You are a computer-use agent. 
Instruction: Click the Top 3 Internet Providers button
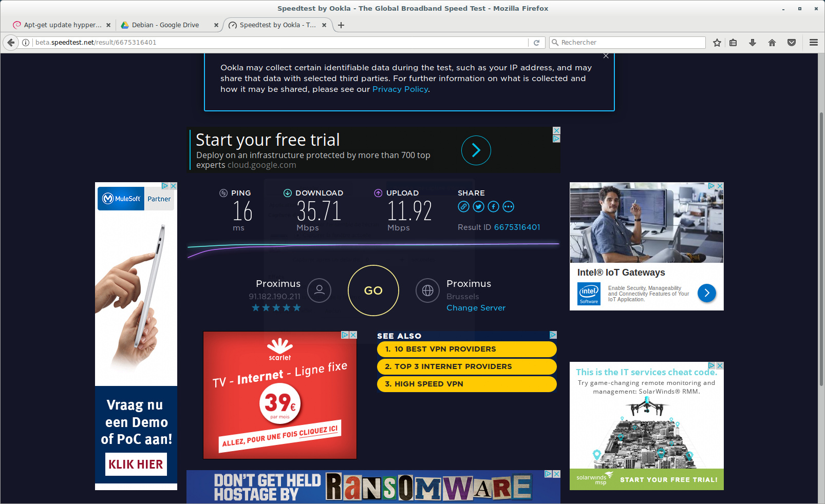click(467, 366)
